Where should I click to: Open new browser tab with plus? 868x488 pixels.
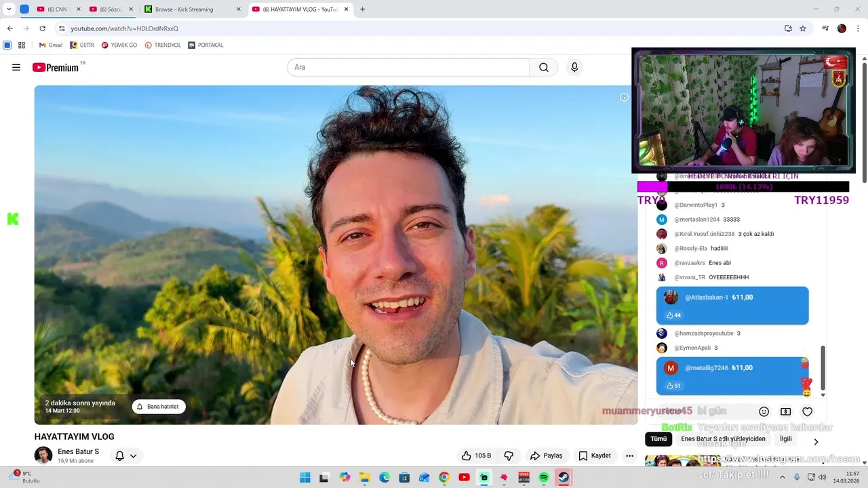[362, 9]
